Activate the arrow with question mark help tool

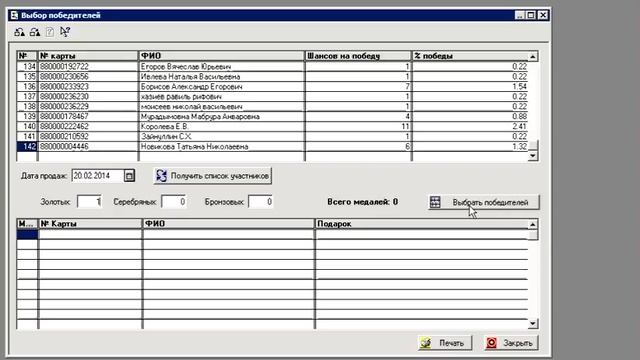pos(65,32)
